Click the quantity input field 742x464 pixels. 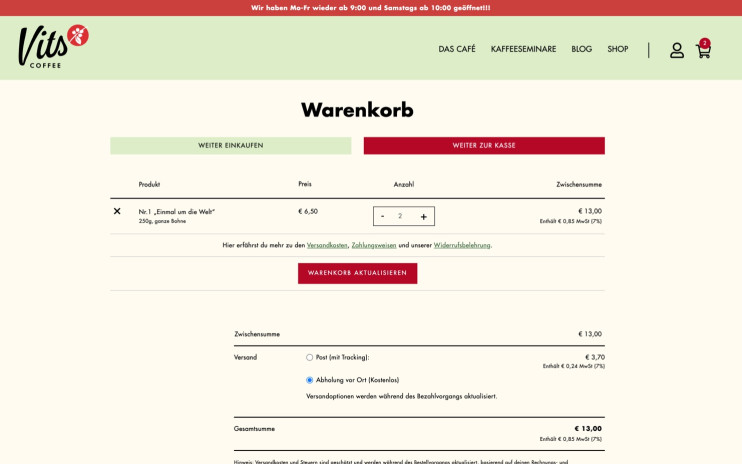point(401,216)
